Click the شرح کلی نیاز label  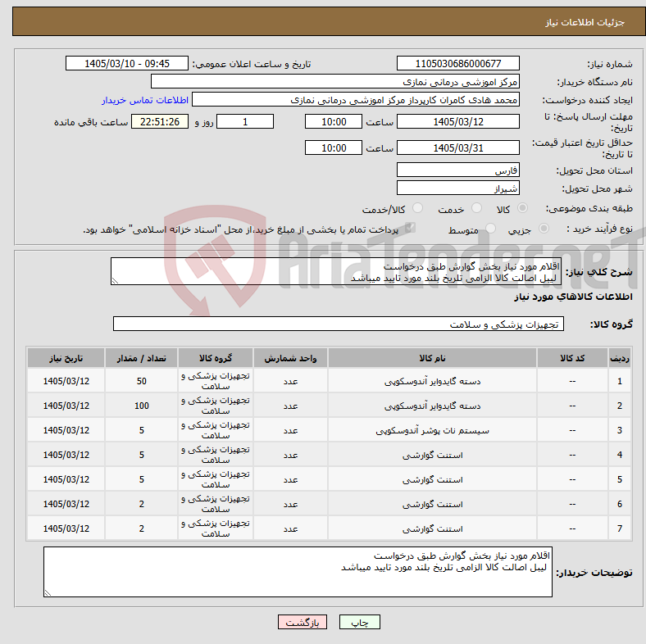(x=598, y=272)
